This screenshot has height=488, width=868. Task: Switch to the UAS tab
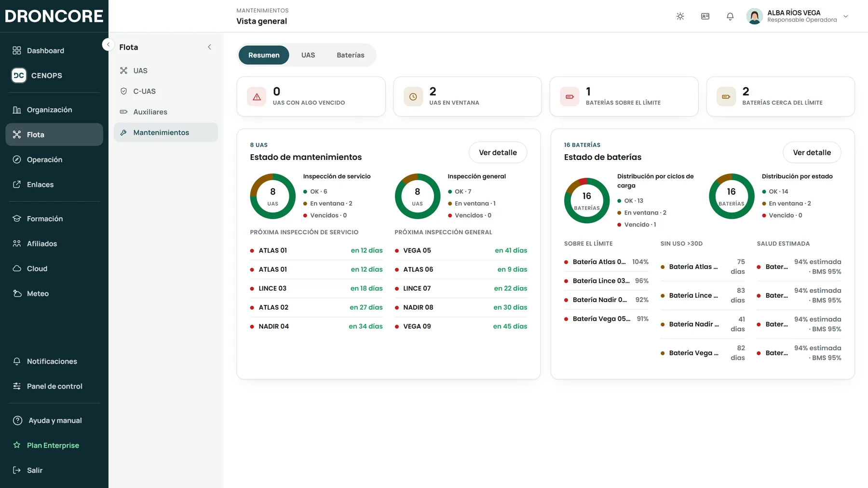(x=308, y=55)
